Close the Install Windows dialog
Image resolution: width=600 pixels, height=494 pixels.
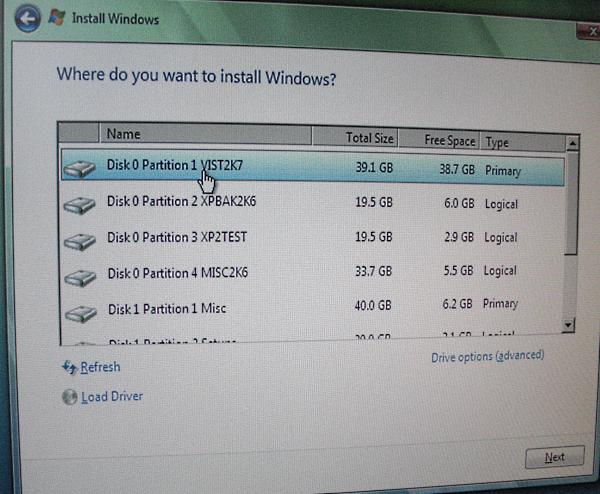point(591,31)
